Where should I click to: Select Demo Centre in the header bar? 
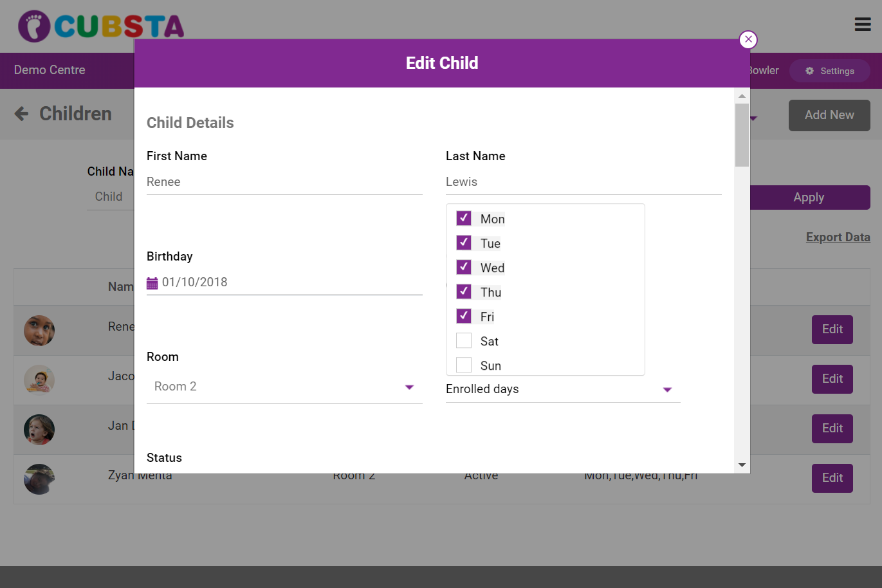click(x=49, y=70)
